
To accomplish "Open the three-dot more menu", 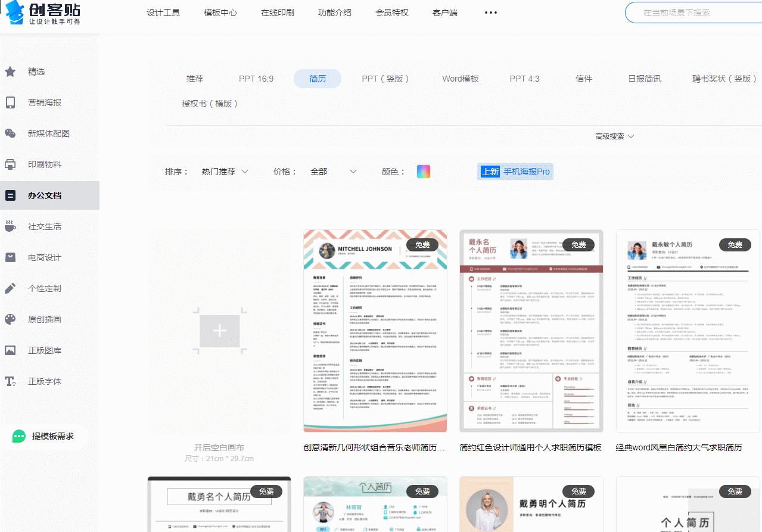I will click(x=491, y=13).
